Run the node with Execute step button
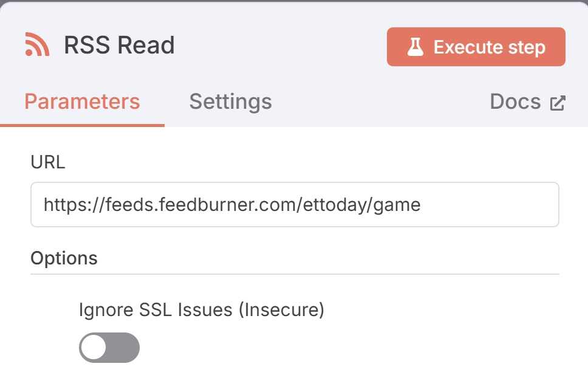The height and width of the screenshot is (389, 588). pyautogui.click(x=476, y=47)
